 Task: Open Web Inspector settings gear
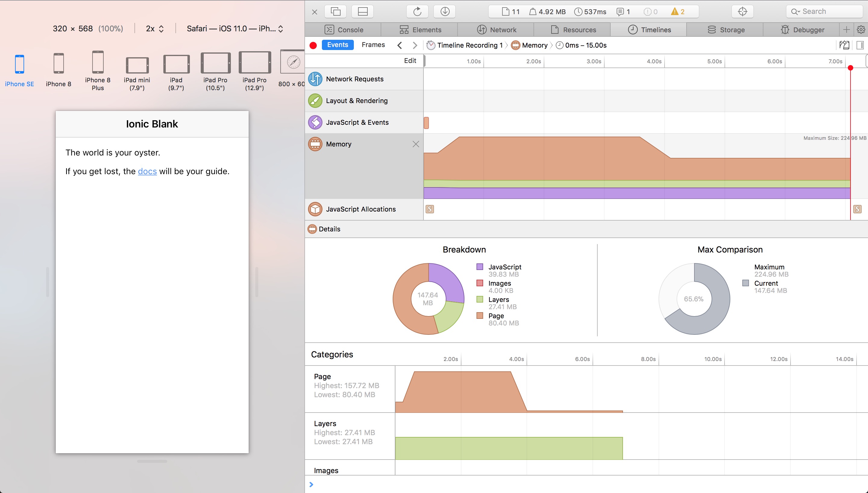click(861, 30)
